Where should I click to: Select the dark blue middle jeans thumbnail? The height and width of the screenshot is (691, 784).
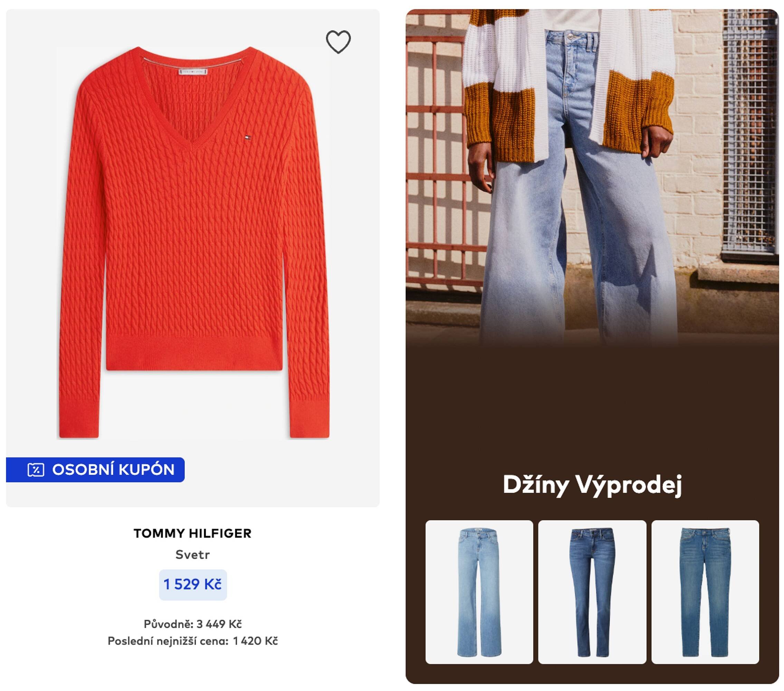pos(592,592)
